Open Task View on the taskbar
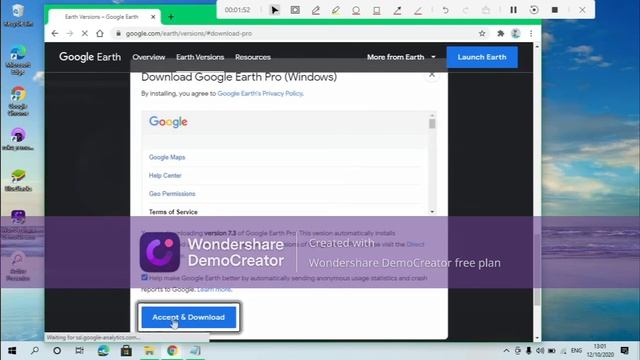 80,351
